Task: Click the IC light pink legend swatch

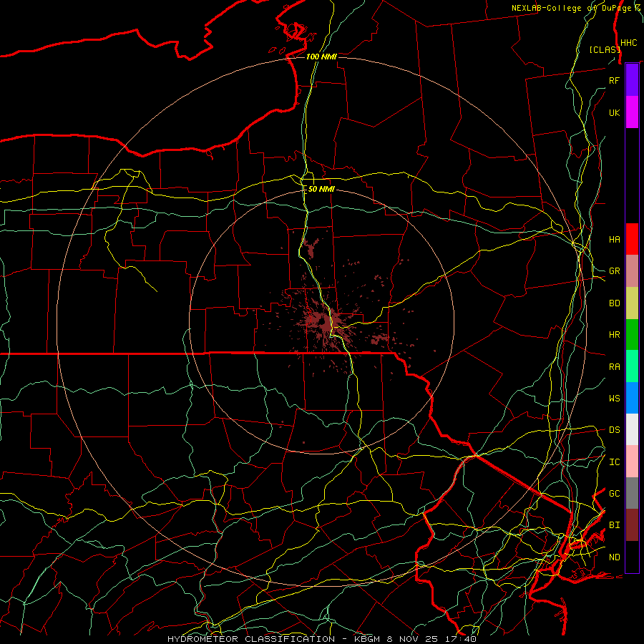Action: coord(632,462)
